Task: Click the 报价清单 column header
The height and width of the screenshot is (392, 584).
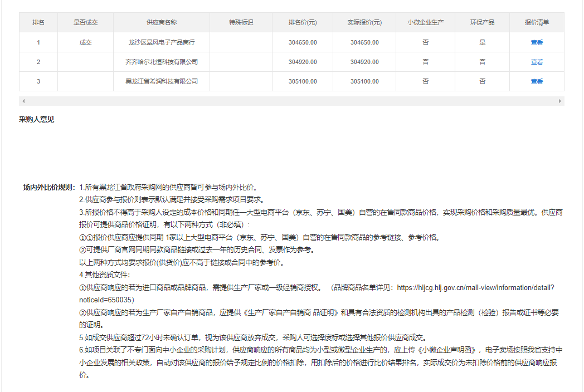Action: (x=537, y=22)
